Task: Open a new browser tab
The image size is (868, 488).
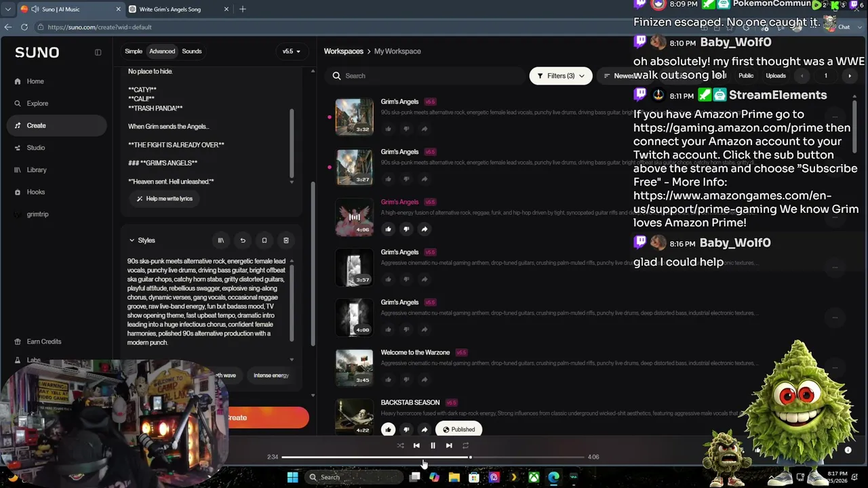Action: pos(243,9)
